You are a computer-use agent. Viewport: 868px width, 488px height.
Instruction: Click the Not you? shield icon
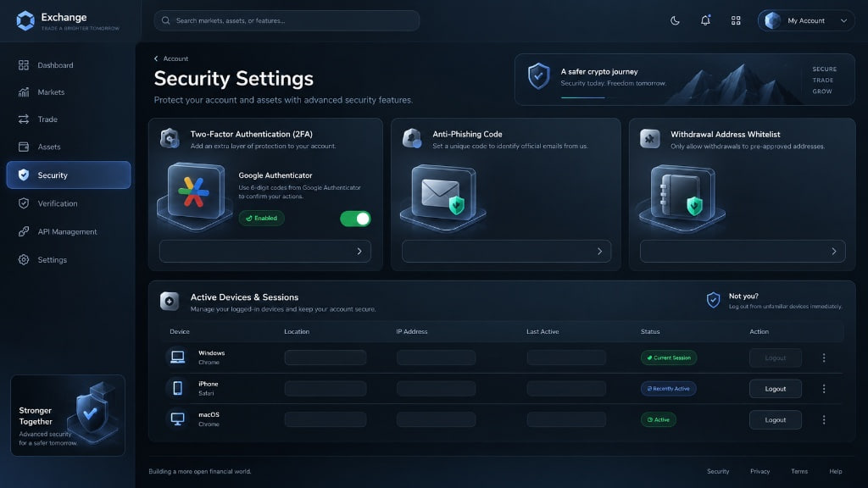point(713,300)
